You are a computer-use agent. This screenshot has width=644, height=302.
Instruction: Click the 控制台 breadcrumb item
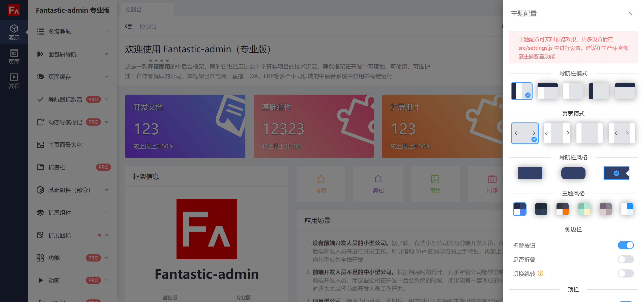point(148,27)
